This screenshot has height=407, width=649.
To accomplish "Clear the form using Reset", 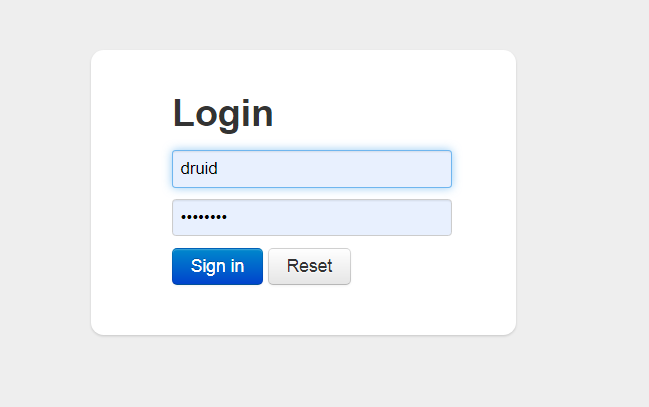I will pyautogui.click(x=309, y=266).
